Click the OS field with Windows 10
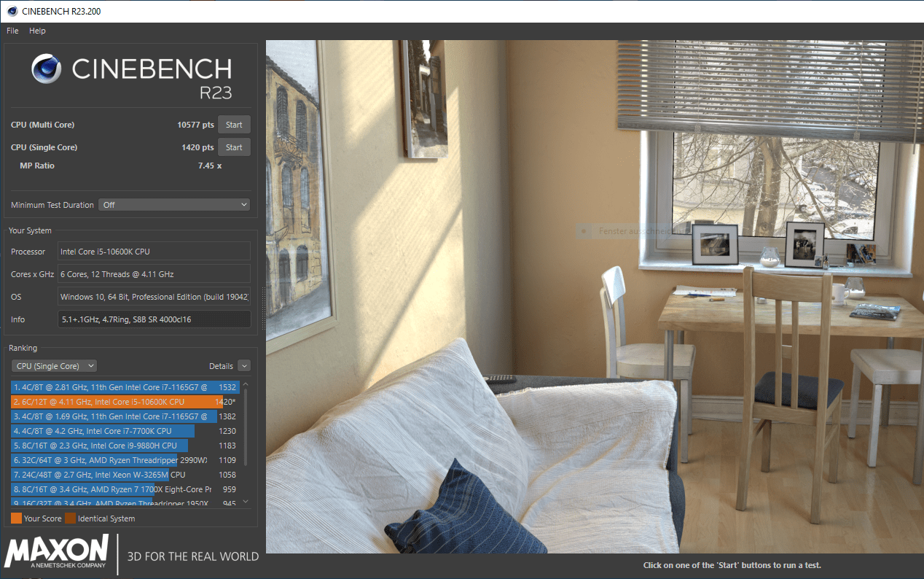Screen dimensions: 924x579 point(154,297)
